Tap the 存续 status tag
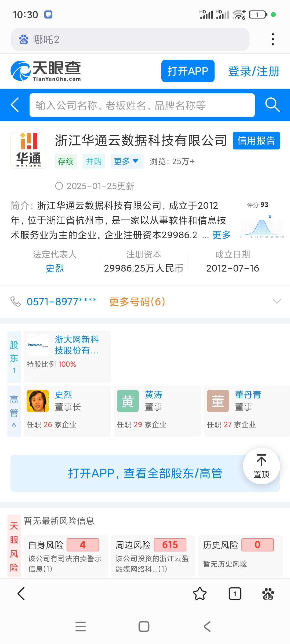Viewport: 290px width, 644px height. [x=66, y=161]
